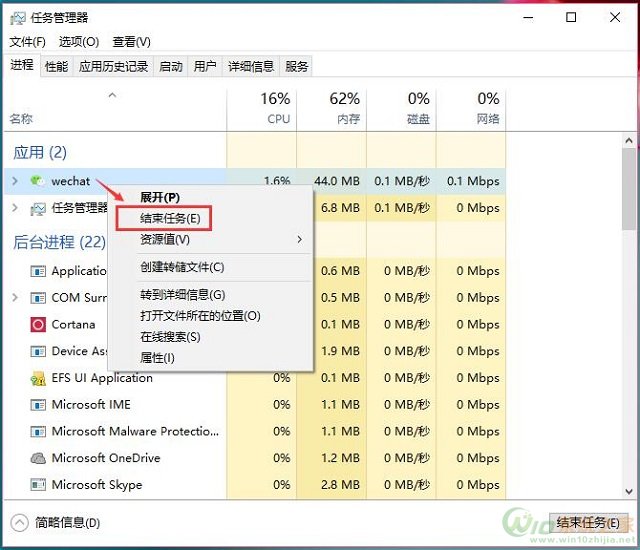Click the Application process icon
The image size is (640, 550).
pyautogui.click(x=38, y=271)
